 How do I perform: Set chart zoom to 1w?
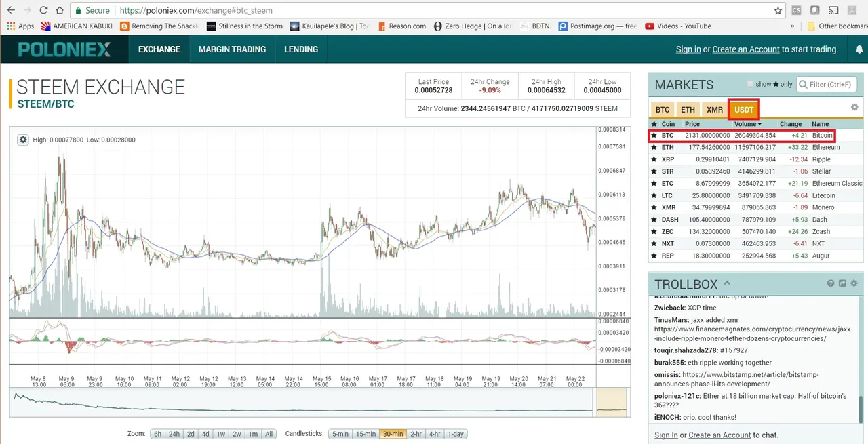(221, 434)
